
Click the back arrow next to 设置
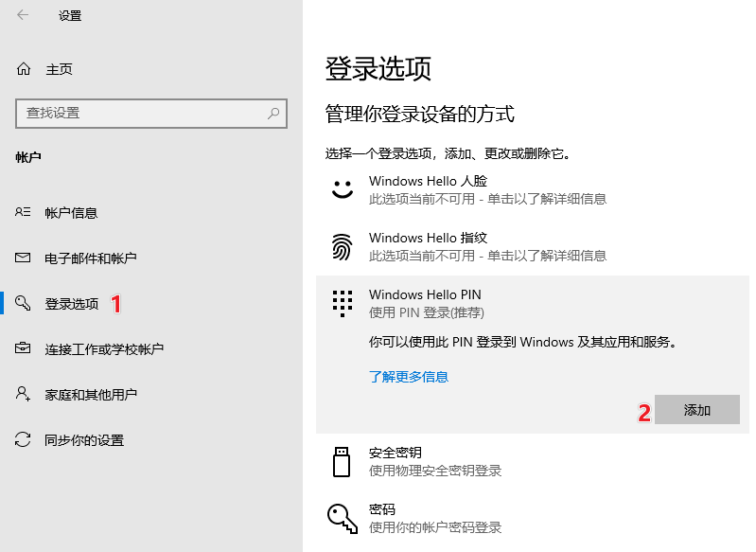click(x=23, y=15)
